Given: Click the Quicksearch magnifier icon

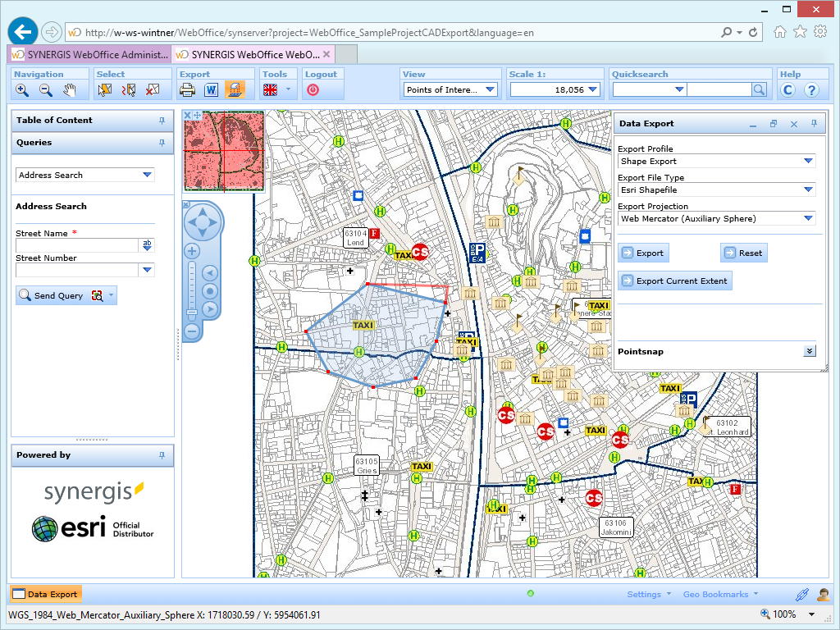Looking at the screenshot, I should [x=760, y=90].
